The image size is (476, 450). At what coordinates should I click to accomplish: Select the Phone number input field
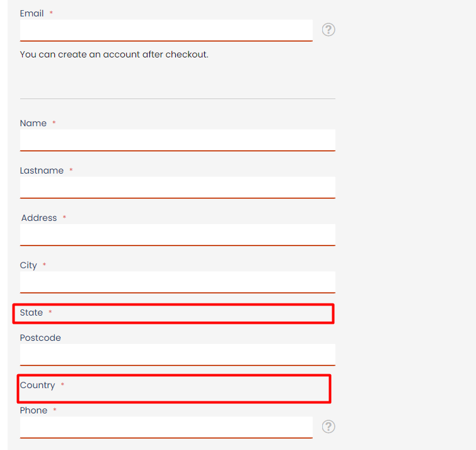166,427
